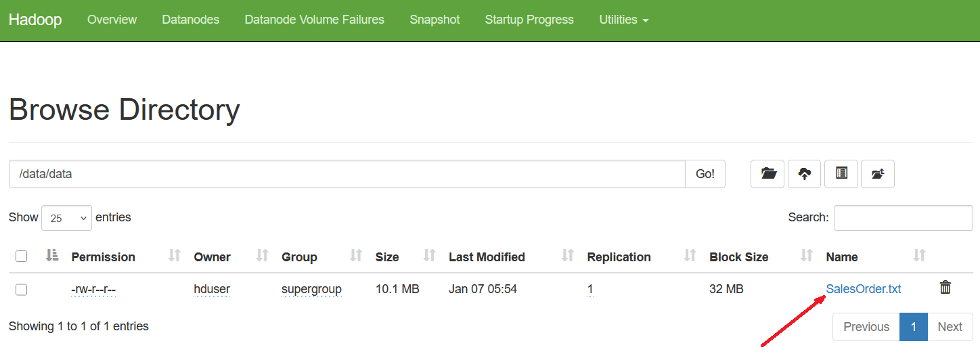Click the move-to-parent folder icon
Screen dimensions: 980x354
878,174
